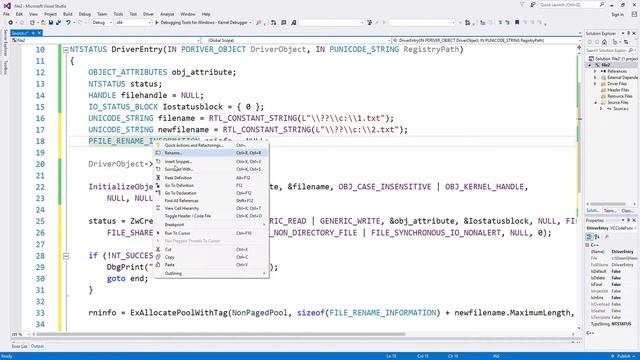Click the Solution Explorer auto-hide pin
This screenshot has width=640, height=360.
click(x=629, y=33)
